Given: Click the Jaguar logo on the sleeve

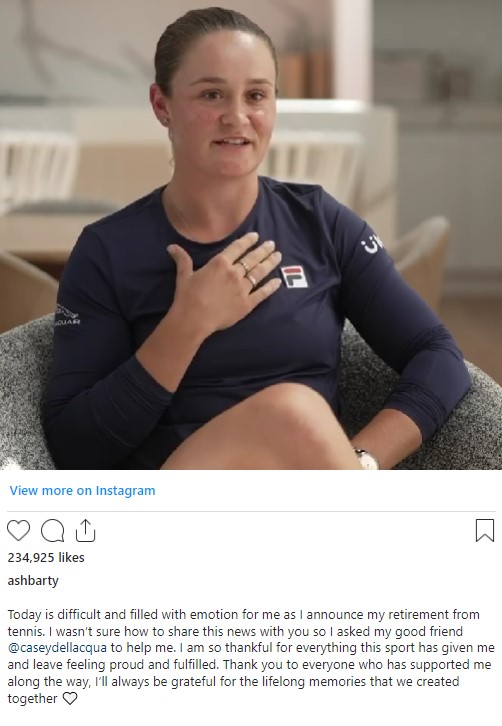Looking at the screenshot, I should tap(68, 314).
